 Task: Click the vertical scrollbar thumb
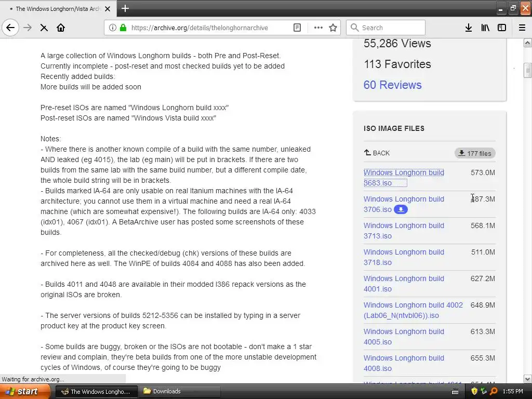click(x=528, y=71)
